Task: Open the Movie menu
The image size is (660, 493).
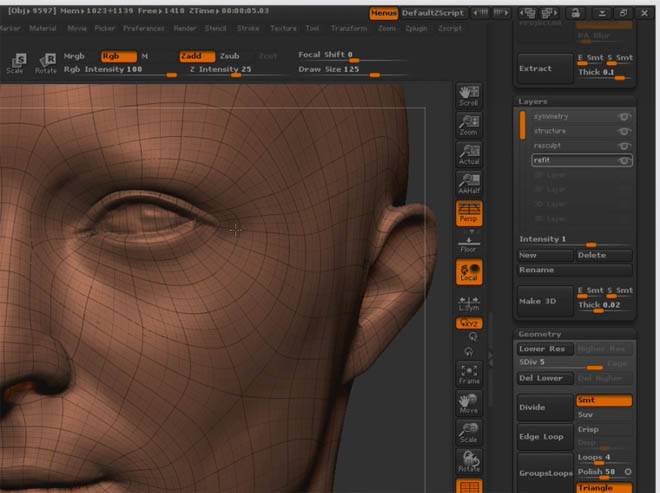Action: pyautogui.click(x=77, y=28)
